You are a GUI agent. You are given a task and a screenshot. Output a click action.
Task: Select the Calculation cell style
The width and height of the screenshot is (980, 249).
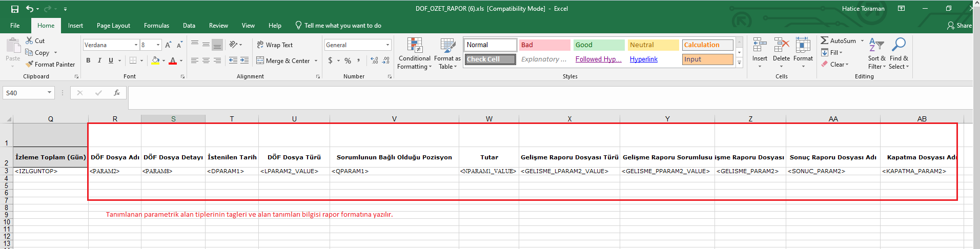pyautogui.click(x=707, y=45)
